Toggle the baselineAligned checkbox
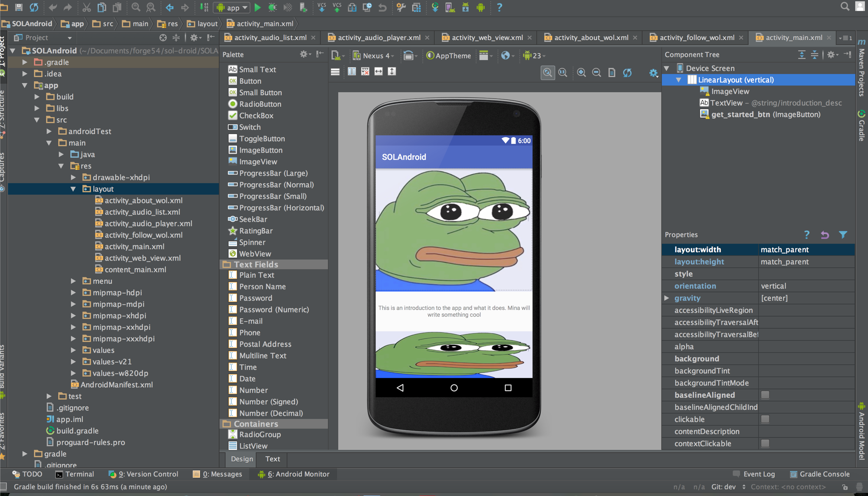Screen dimensions: 868x496 (765, 395)
